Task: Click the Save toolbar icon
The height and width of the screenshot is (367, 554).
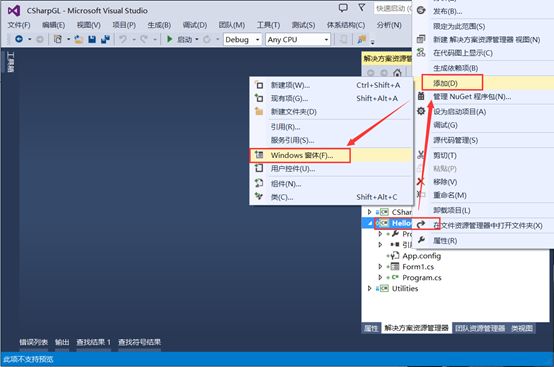Action: click(92, 39)
